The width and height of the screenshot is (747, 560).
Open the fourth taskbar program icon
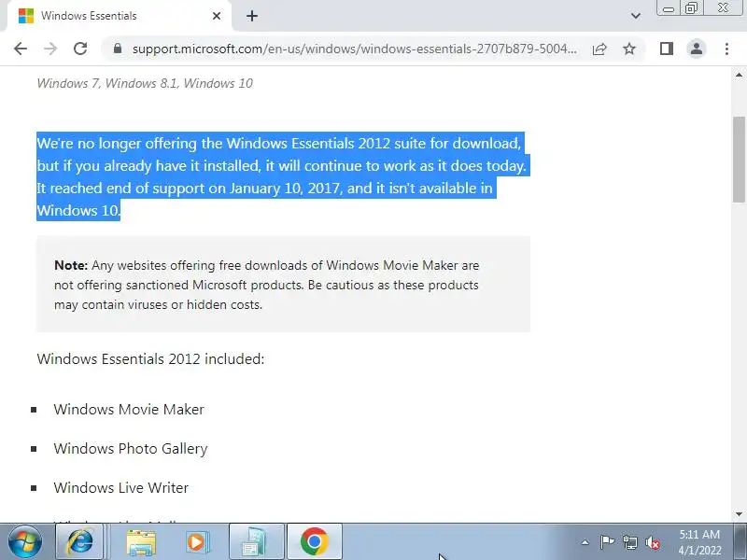[x=256, y=542]
